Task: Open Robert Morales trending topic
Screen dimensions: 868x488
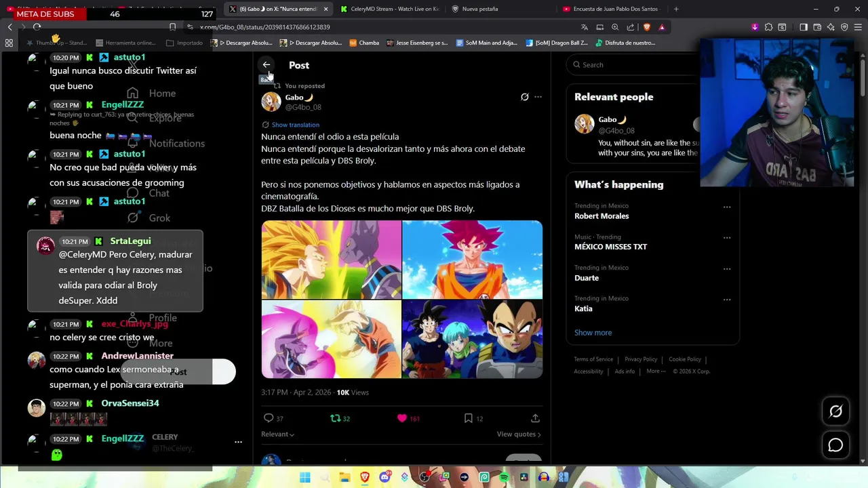Action: [x=601, y=216]
